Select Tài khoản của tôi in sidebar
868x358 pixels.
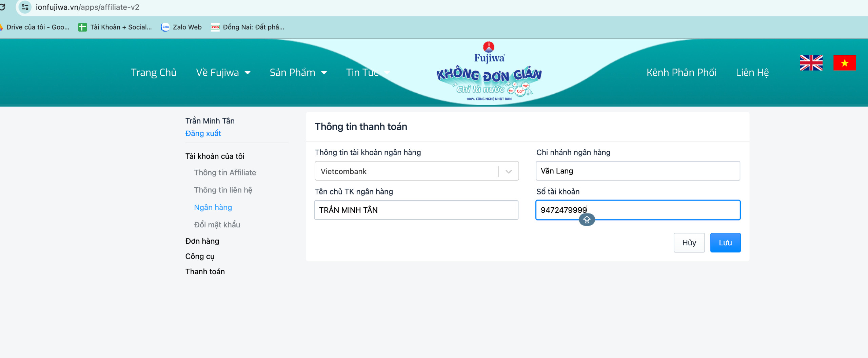pyautogui.click(x=215, y=156)
